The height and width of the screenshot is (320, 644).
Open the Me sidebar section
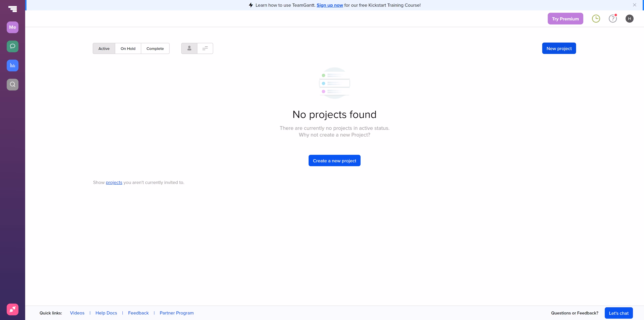(x=13, y=27)
